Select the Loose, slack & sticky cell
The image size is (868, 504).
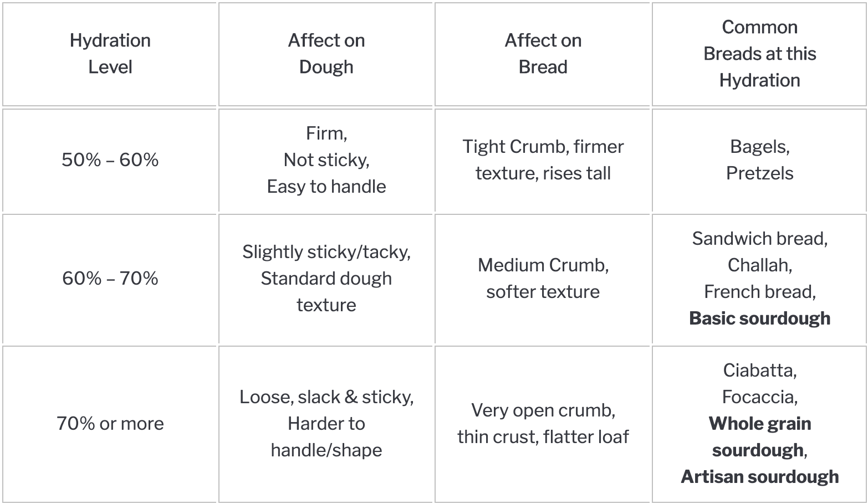coord(326,424)
